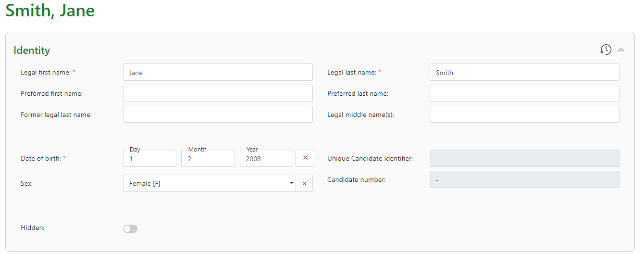Click the Legal last name field
The height and width of the screenshot is (254, 644).
click(x=524, y=73)
